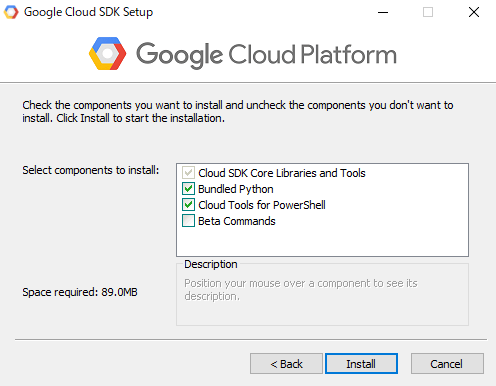Click the Google Cloud SDK title bar icon

(x=11, y=12)
